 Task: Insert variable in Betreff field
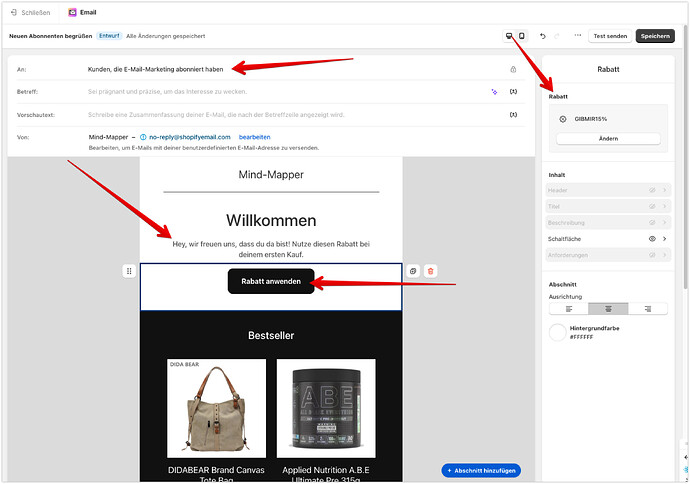click(513, 92)
